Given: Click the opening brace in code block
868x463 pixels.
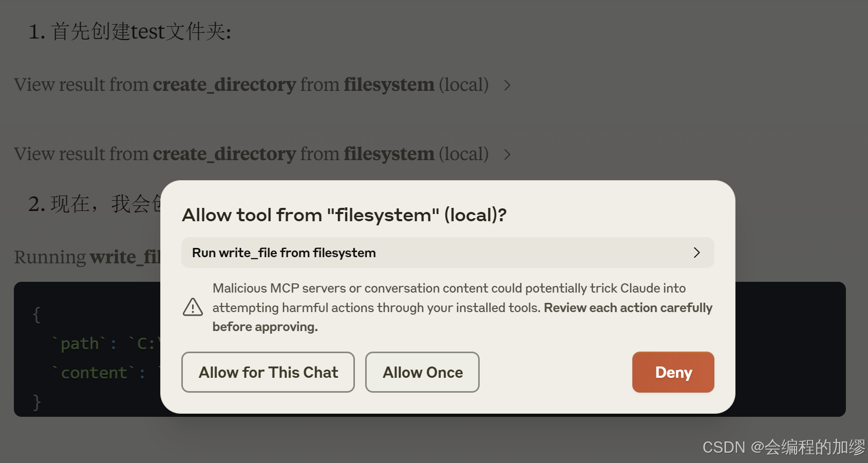Looking at the screenshot, I should [x=36, y=314].
